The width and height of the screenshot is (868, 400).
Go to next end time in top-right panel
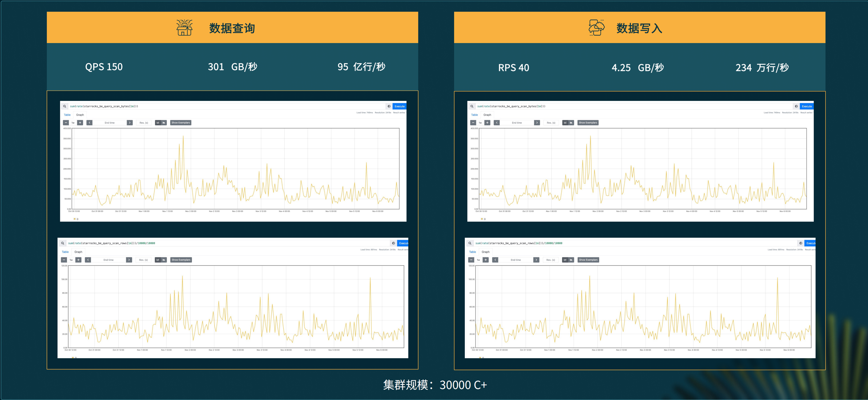pos(537,123)
